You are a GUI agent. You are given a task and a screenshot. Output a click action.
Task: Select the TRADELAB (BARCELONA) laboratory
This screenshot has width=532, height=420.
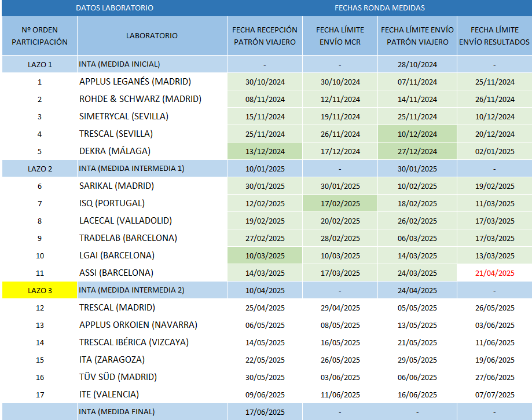pyautogui.click(x=129, y=238)
